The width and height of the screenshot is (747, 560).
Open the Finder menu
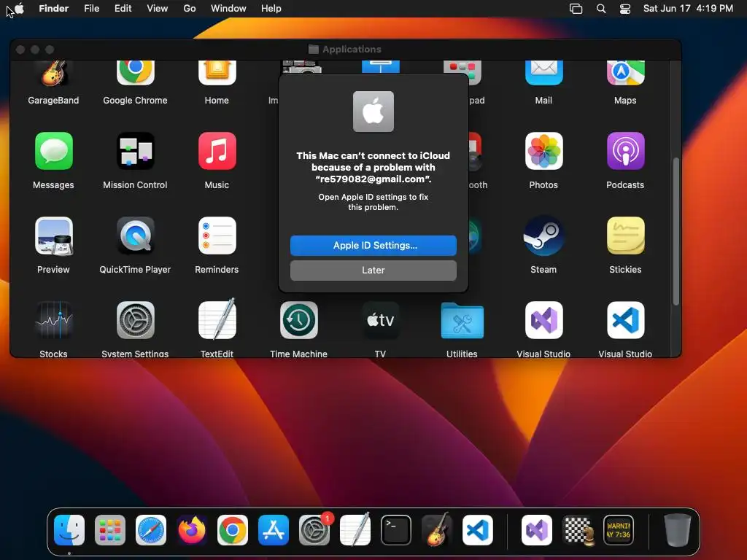click(x=54, y=9)
